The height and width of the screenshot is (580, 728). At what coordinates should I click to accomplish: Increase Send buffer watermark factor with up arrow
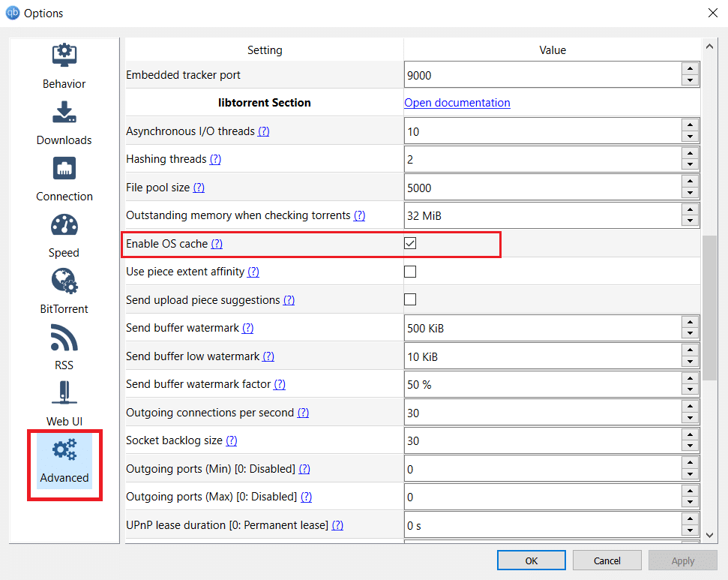coord(690,378)
